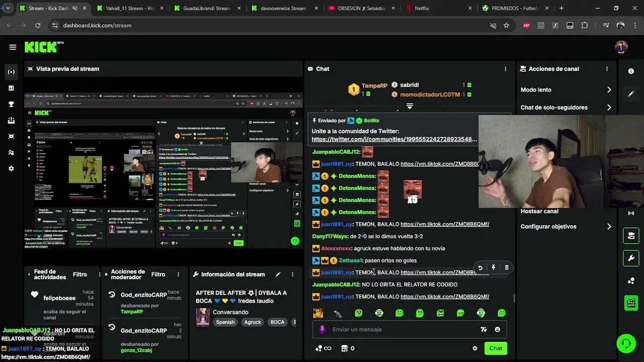Switch to the Netflix tab

coord(438,8)
